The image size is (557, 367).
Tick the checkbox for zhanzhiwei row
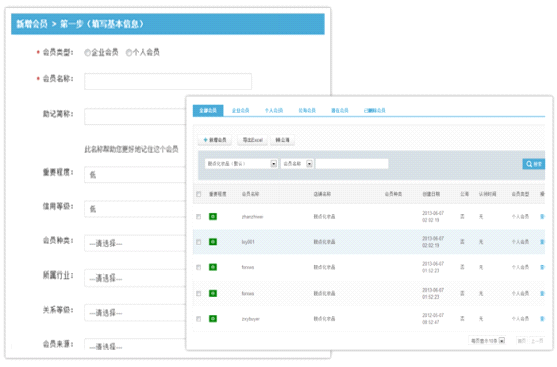click(x=199, y=216)
